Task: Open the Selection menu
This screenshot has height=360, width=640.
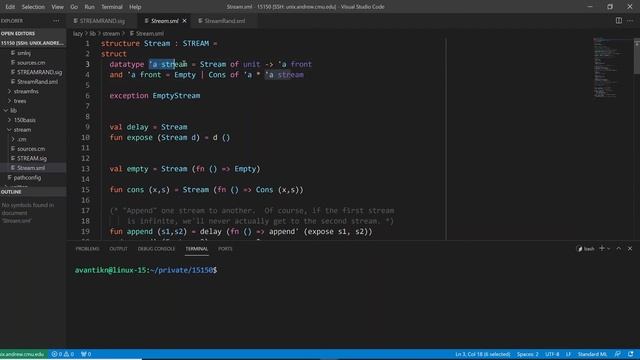Action: 33,7
